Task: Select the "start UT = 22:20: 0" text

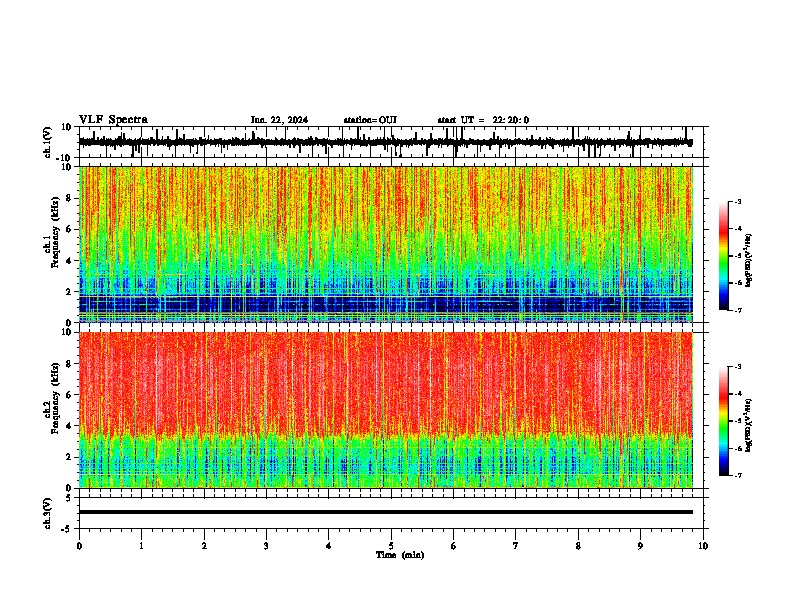Action: pyautogui.click(x=483, y=120)
